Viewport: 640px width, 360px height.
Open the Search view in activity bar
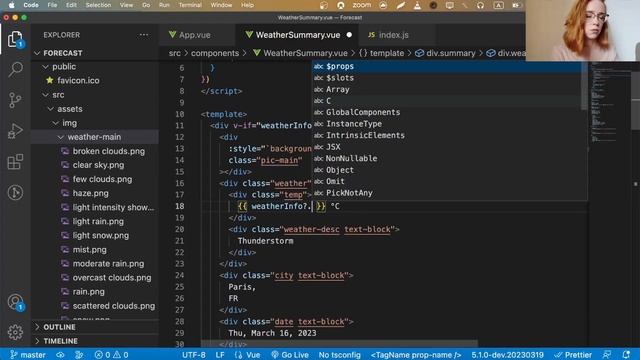pyautogui.click(x=15, y=69)
